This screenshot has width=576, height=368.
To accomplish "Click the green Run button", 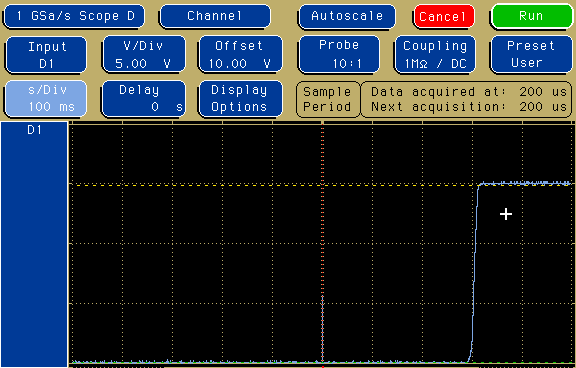I will [532, 16].
